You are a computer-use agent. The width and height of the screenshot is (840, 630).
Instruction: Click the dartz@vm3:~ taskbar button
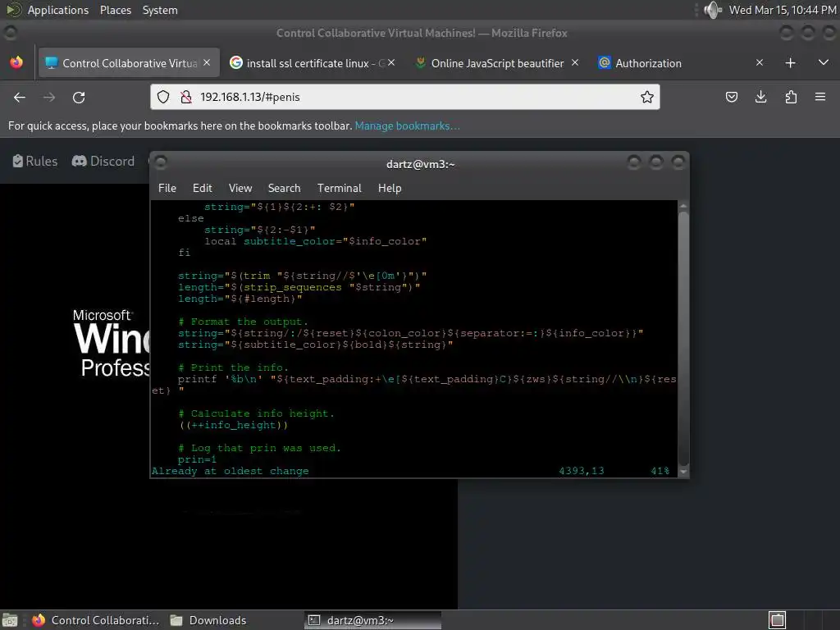[373, 620]
